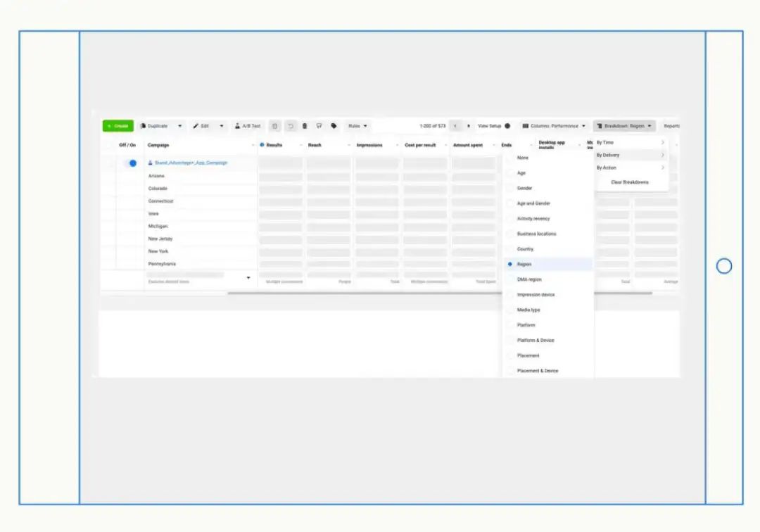Select the Platform & Device option
The image size is (760, 532).
coord(548,340)
